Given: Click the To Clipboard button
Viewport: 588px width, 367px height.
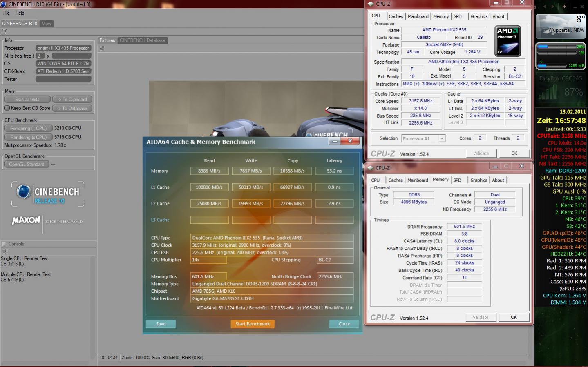Looking at the screenshot, I should coord(72,99).
